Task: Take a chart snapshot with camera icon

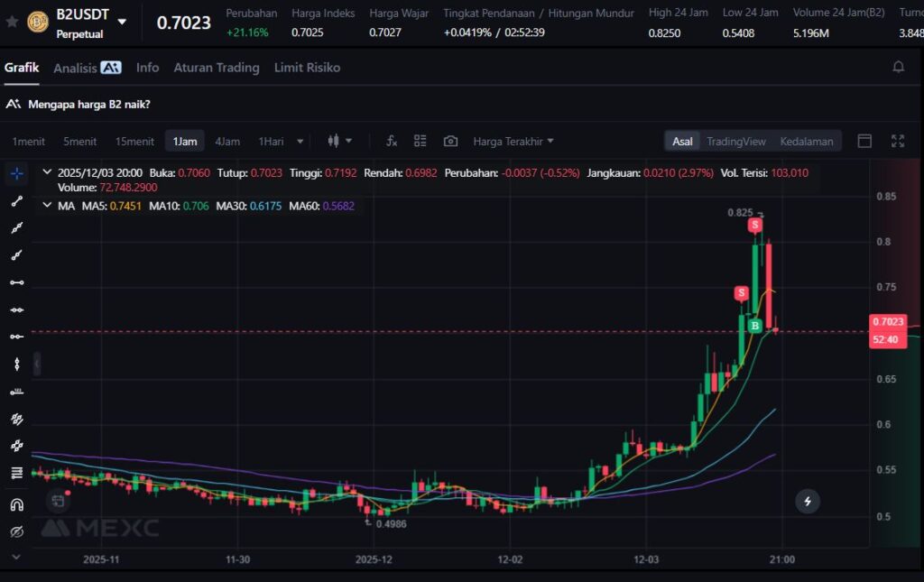Action: pos(450,141)
